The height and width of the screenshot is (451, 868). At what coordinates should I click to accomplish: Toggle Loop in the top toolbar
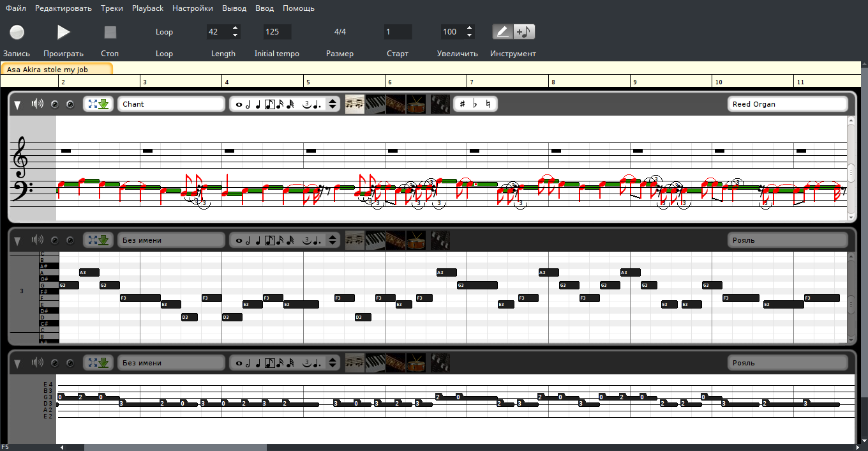(164, 32)
